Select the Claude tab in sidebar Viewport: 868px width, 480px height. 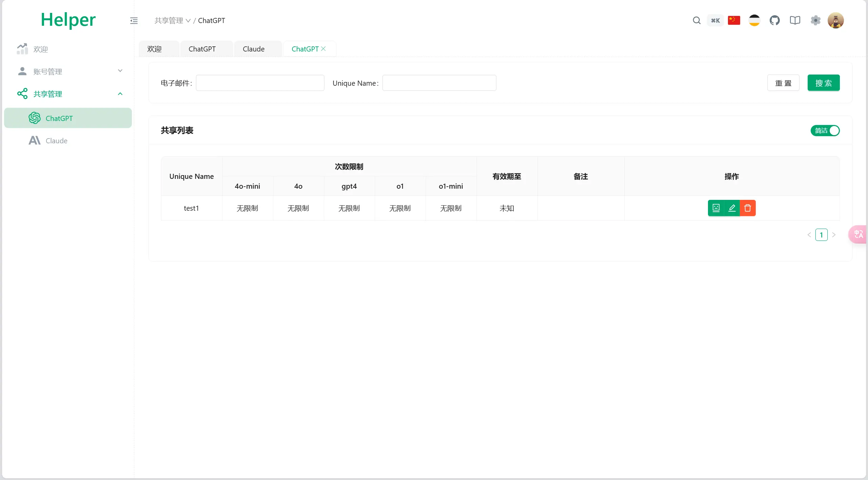tap(56, 140)
